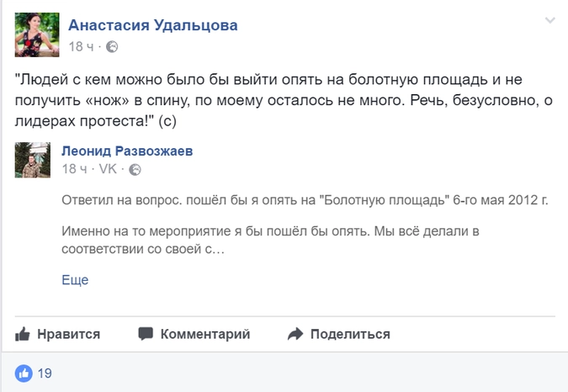The height and width of the screenshot is (392, 568).
Task: Click the VK source link
Action: click(108, 169)
